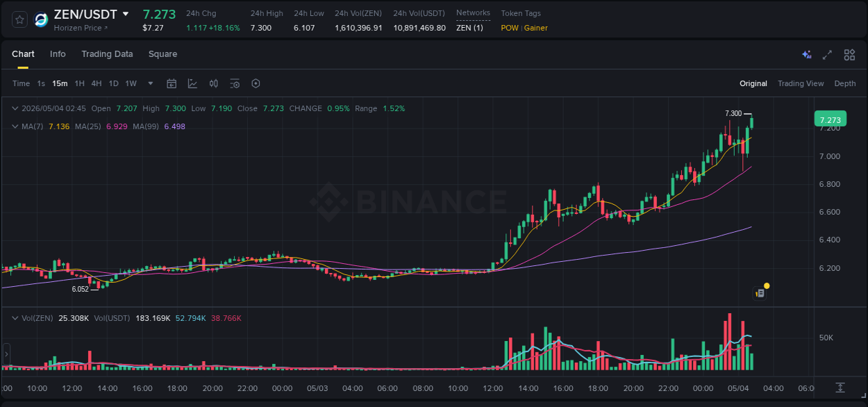Screen dimensions: 868x407
Task: Switch to the Chart tab
Action: pos(23,54)
